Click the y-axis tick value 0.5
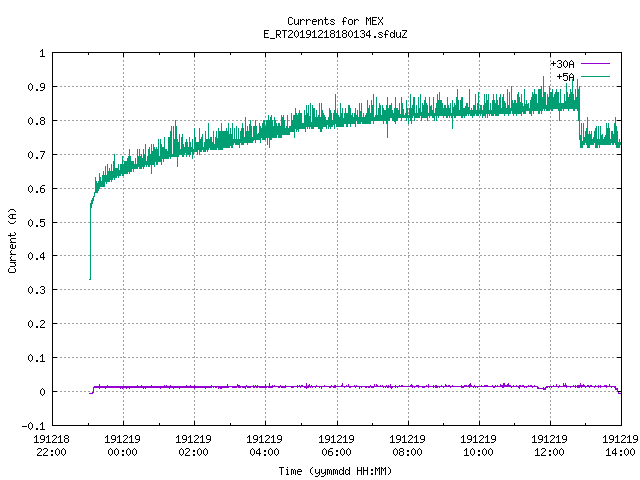The height and width of the screenshot is (480, 640). 36,222
